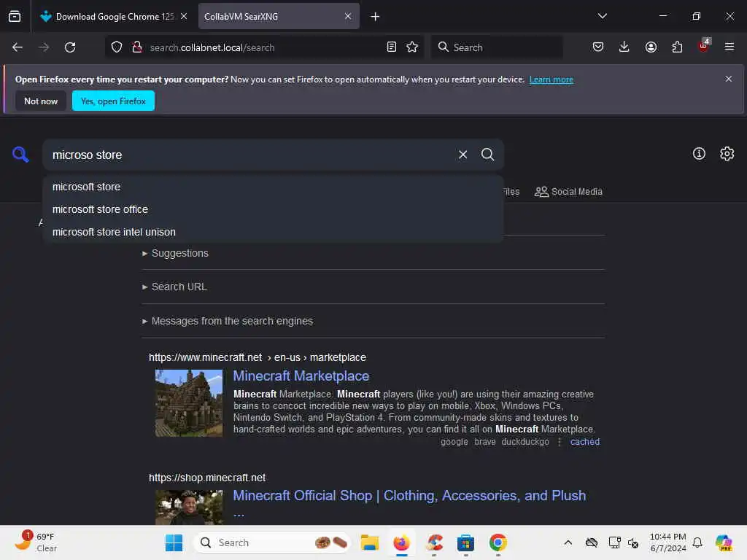Open Microsoft Store from taskbar
The width and height of the screenshot is (747, 560).
tap(465, 542)
